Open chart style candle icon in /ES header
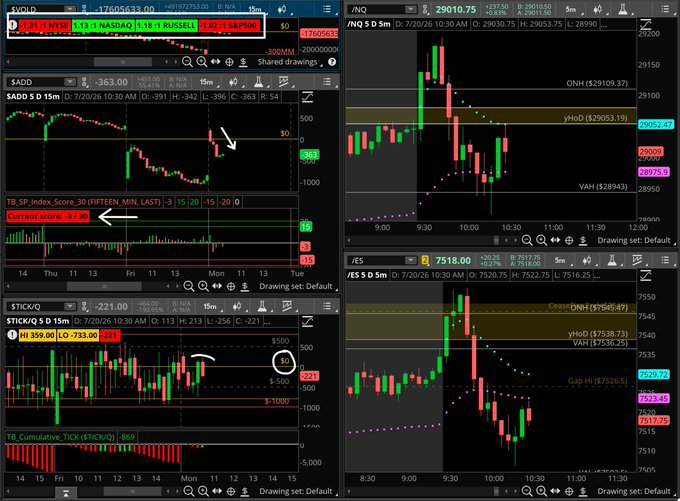680x501 pixels. click(587, 260)
